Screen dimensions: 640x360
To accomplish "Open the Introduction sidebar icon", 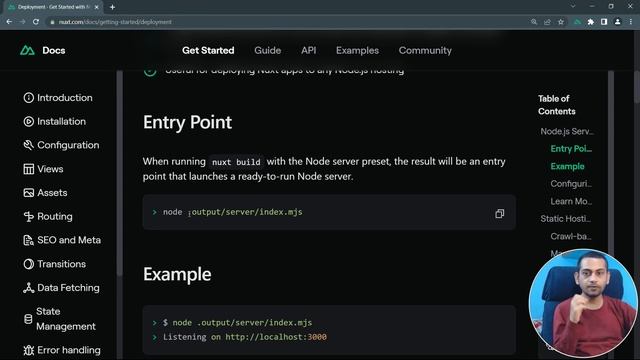I will tap(29, 98).
